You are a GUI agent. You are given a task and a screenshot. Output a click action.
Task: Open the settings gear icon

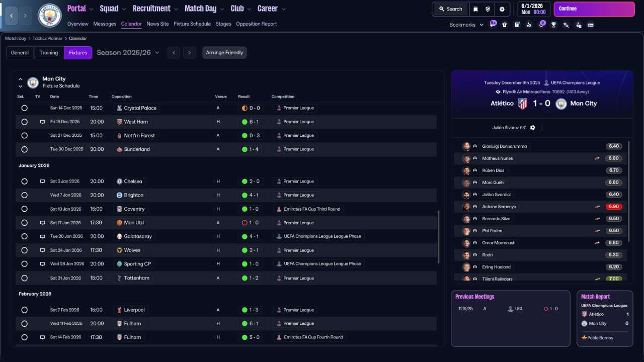(502, 9)
